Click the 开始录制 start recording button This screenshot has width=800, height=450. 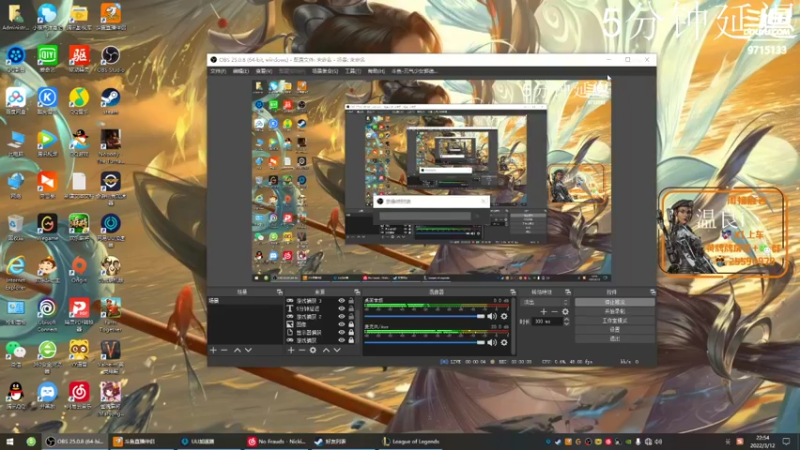click(615, 311)
